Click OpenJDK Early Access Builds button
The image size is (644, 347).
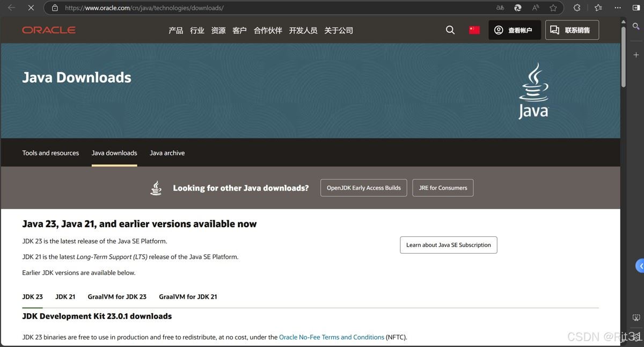[x=364, y=188]
